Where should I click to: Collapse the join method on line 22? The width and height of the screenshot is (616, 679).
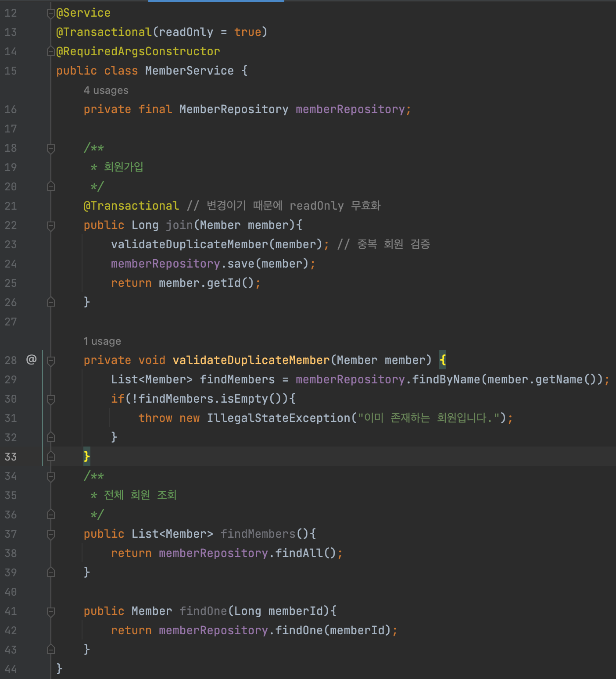[x=51, y=225]
